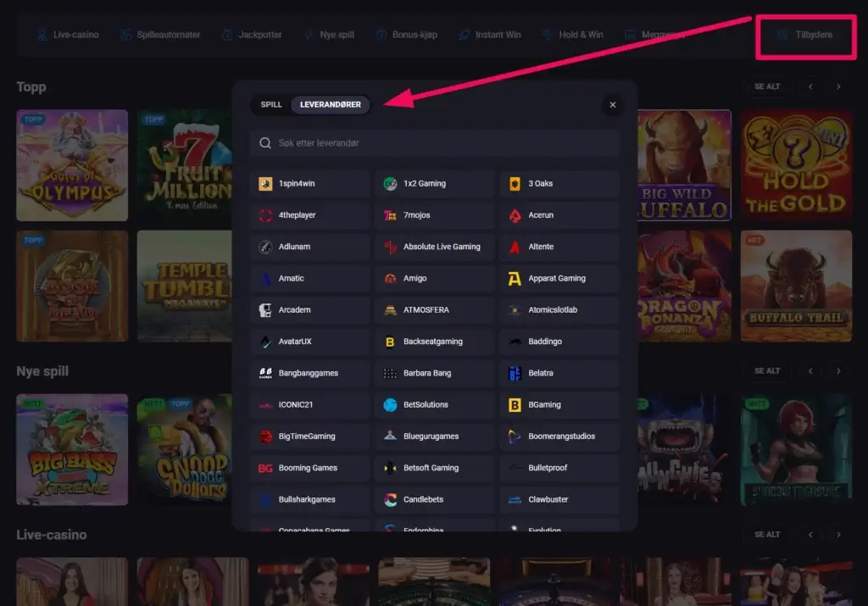Open Hold the Gold game thumbnail

coord(796,165)
